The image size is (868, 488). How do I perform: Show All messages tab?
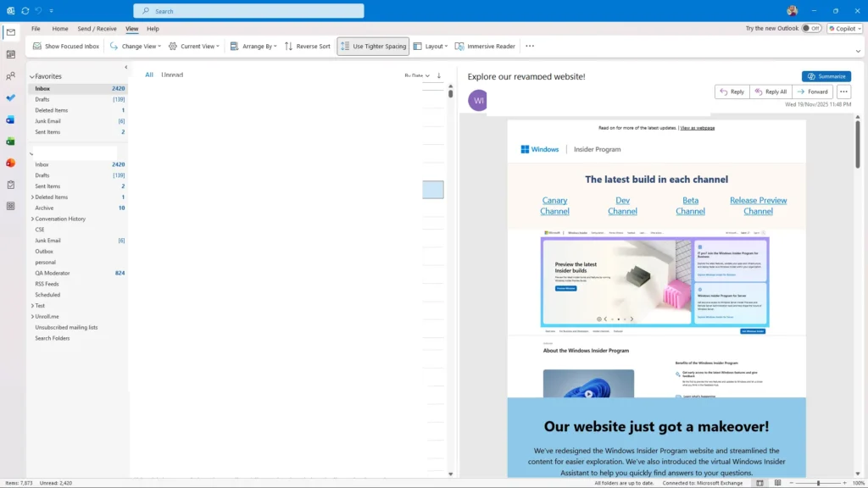point(149,75)
